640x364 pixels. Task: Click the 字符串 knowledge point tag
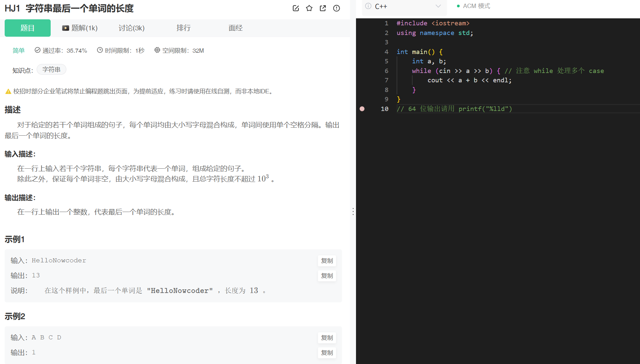51,69
